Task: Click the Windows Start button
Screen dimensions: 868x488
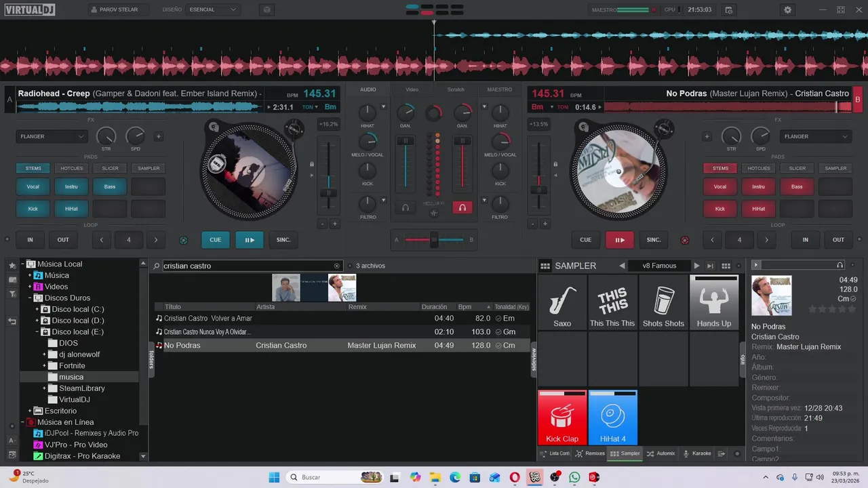Action: (273, 477)
